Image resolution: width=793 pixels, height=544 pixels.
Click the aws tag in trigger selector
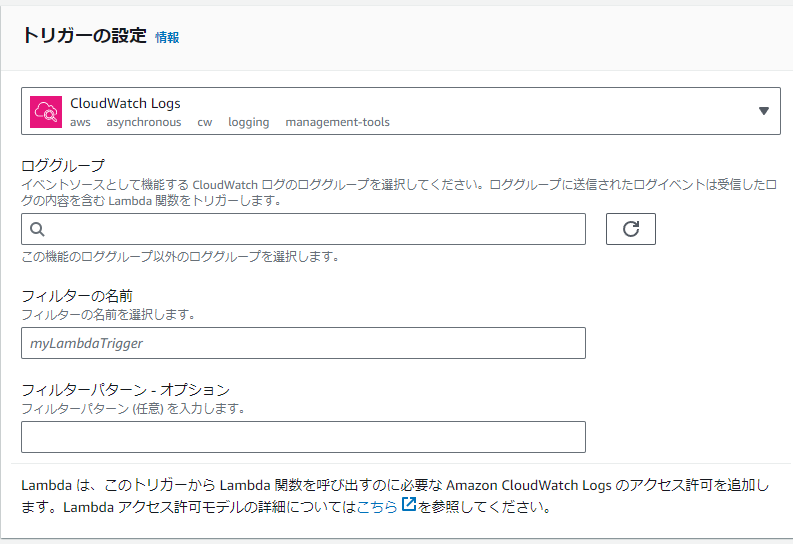(80, 122)
